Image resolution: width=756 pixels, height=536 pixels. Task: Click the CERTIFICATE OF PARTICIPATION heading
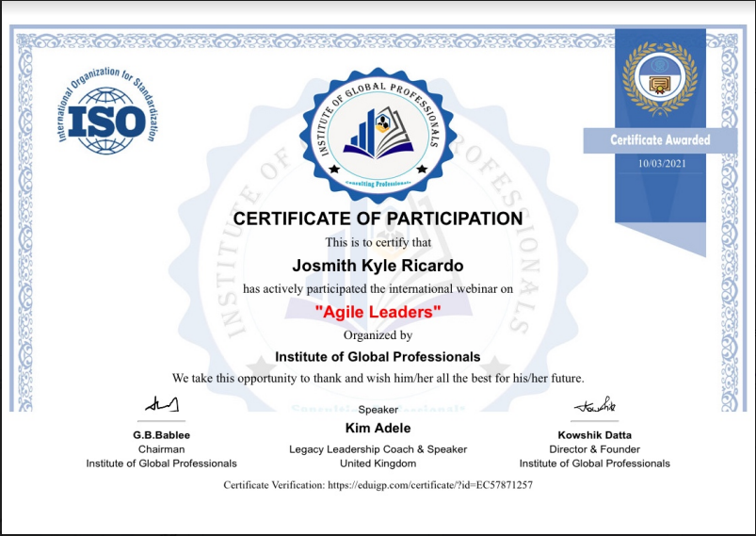point(378,219)
